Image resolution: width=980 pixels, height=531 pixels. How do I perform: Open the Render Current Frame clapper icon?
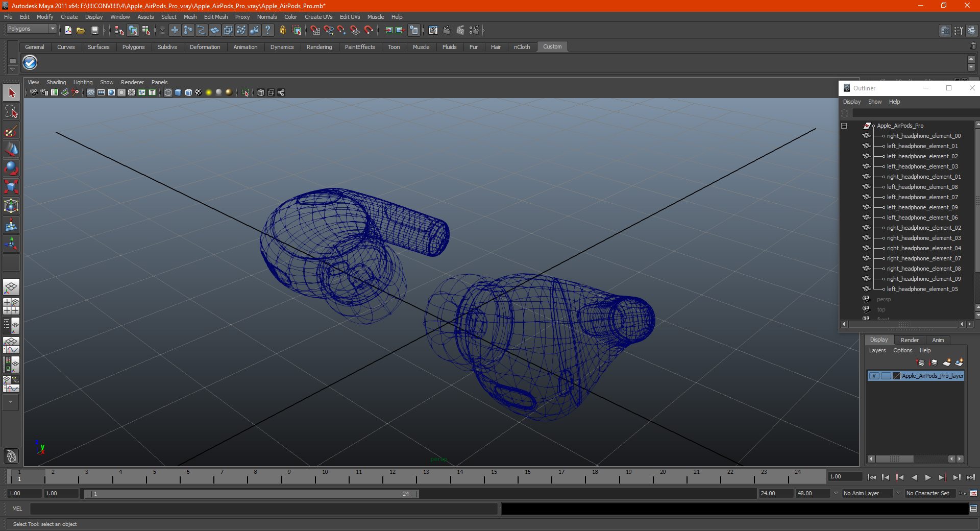(x=447, y=31)
